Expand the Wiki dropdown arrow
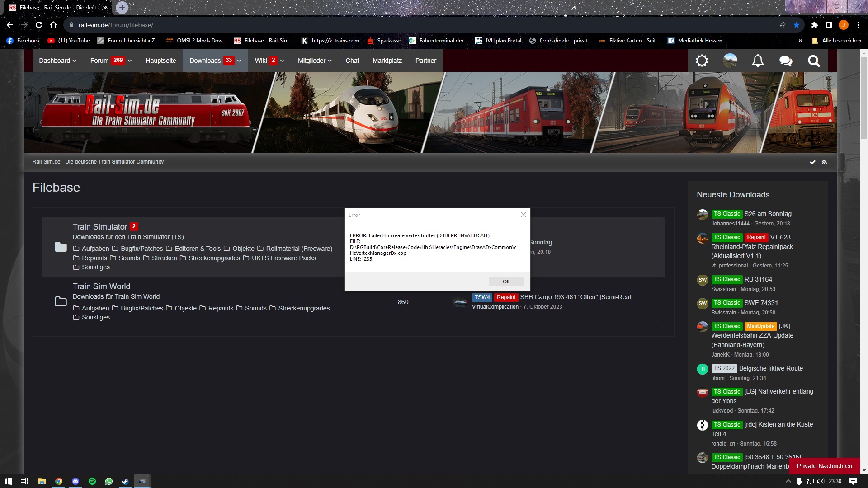 pos(282,61)
